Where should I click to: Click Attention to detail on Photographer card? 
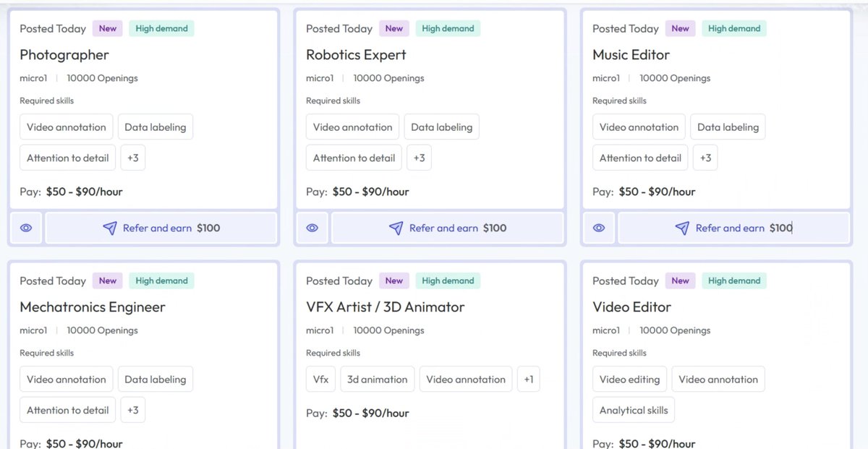[x=68, y=158]
